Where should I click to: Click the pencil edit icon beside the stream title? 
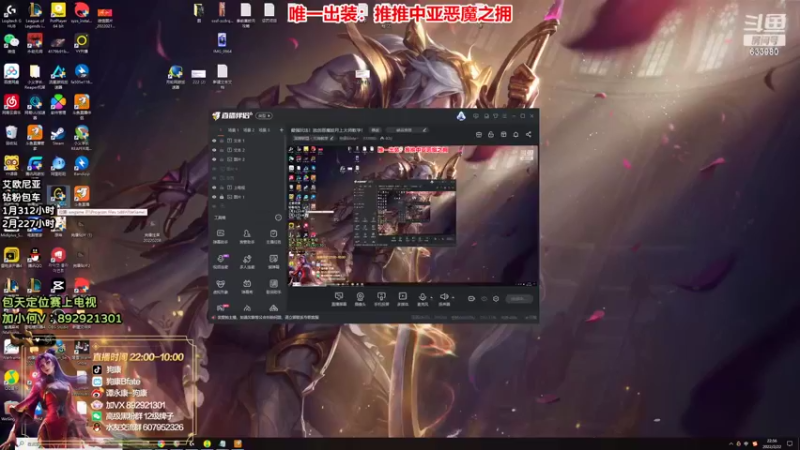[424, 130]
